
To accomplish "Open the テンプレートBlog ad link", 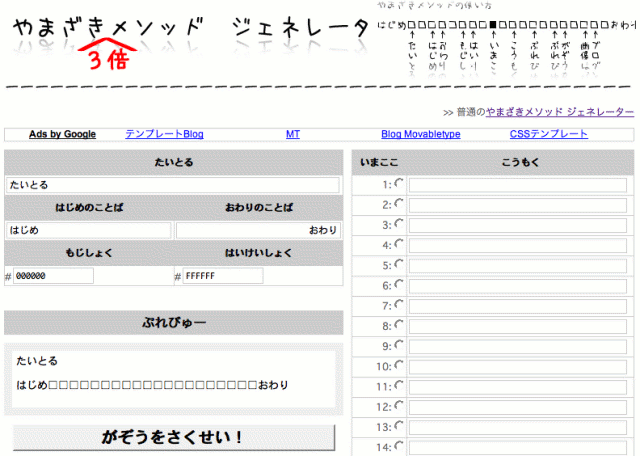I will point(164,134).
